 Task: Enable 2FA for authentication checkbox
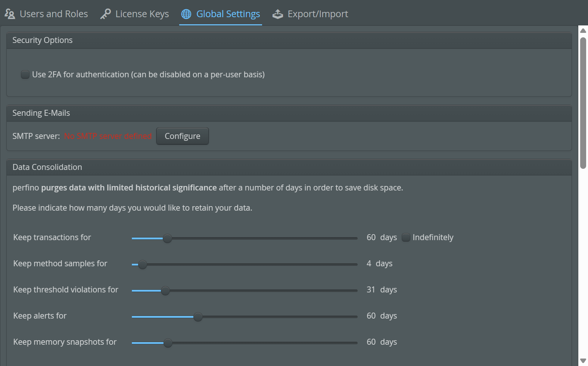[x=25, y=75]
